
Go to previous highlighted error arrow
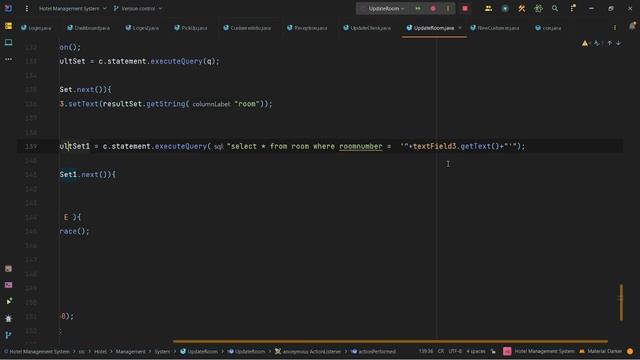point(609,43)
